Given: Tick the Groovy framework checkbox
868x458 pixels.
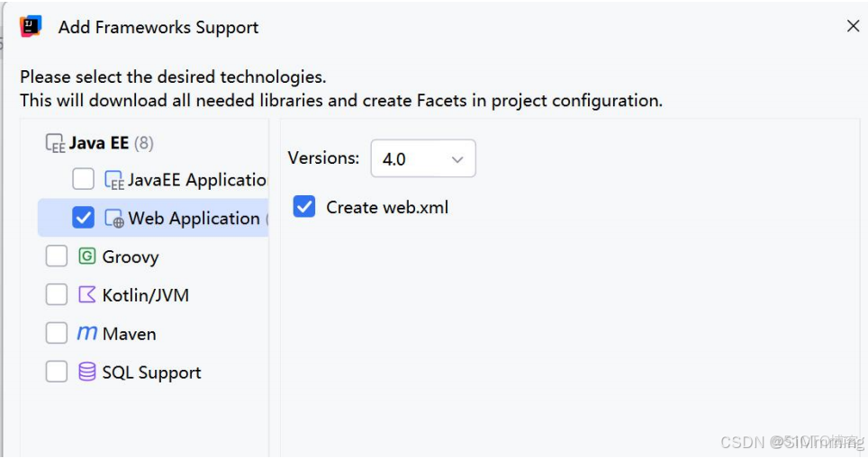Looking at the screenshot, I should tap(57, 256).
